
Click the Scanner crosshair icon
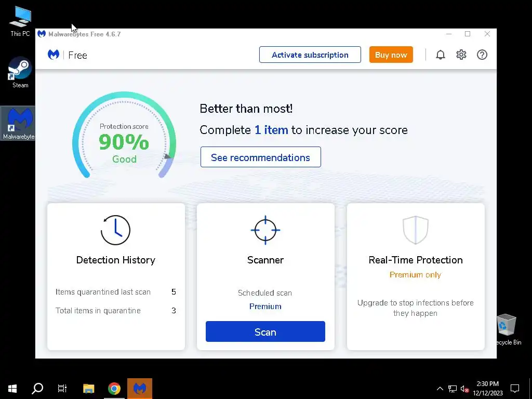265,230
